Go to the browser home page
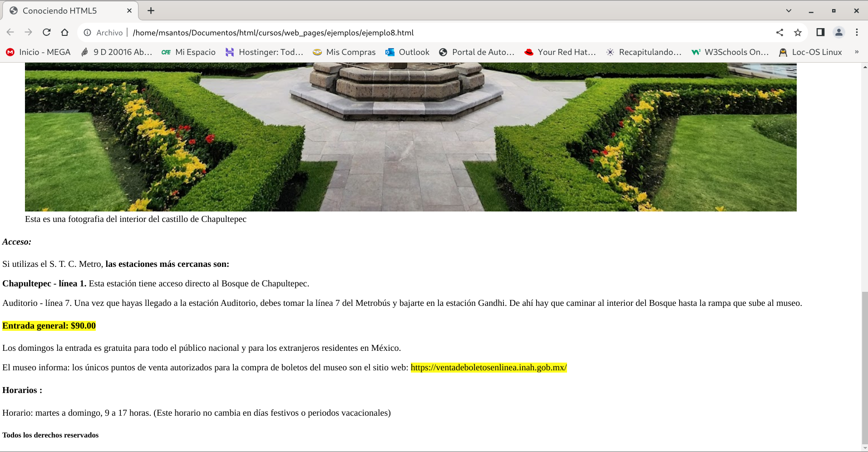 click(64, 32)
